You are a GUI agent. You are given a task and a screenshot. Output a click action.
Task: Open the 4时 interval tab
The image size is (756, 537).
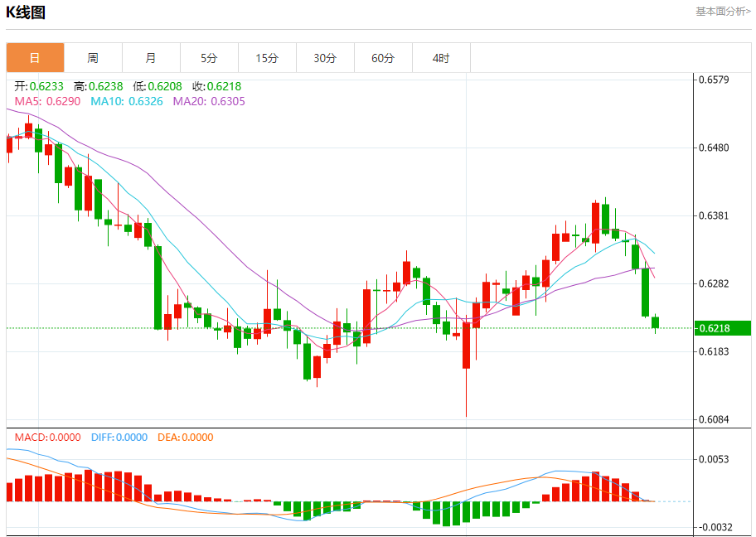click(x=441, y=58)
